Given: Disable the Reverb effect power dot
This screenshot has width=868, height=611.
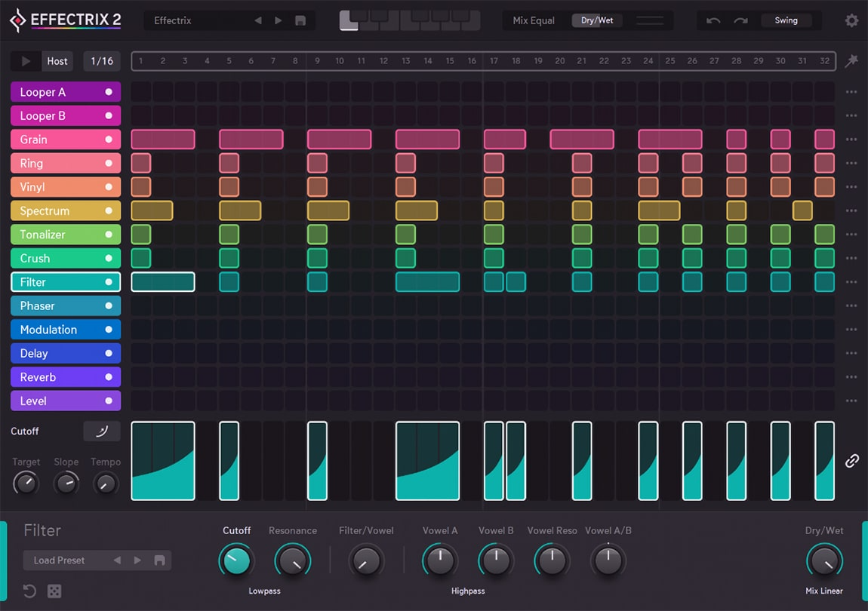Looking at the screenshot, I should click(x=109, y=377).
